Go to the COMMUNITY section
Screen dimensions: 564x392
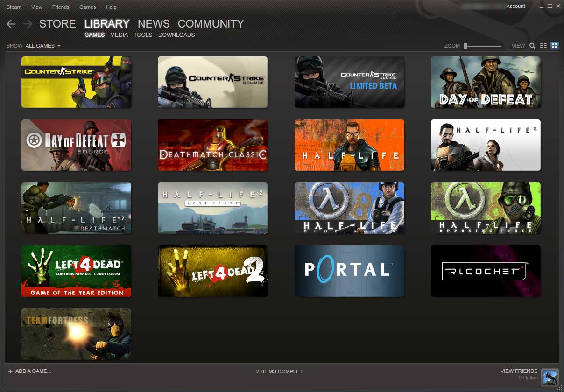pyautogui.click(x=211, y=24)
